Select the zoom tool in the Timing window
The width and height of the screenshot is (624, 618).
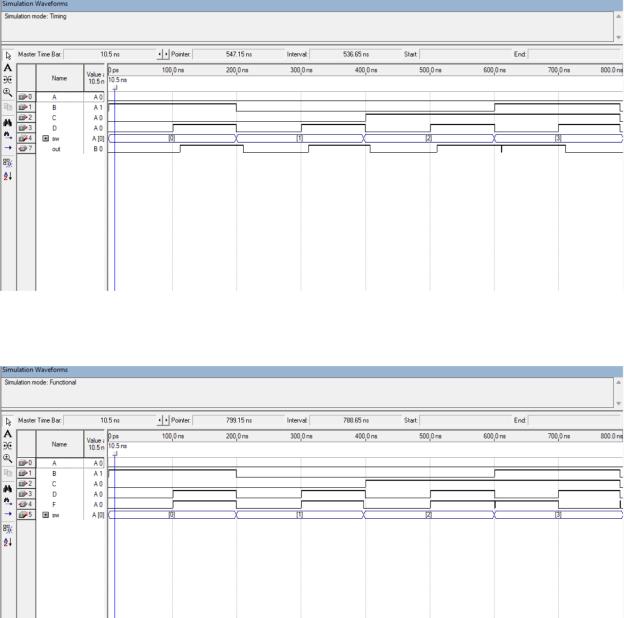[8, 93]
